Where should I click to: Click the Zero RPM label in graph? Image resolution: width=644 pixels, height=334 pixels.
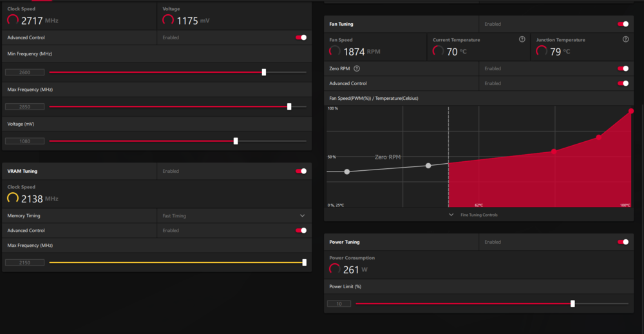pyautogui.click(x=388, y=157)
